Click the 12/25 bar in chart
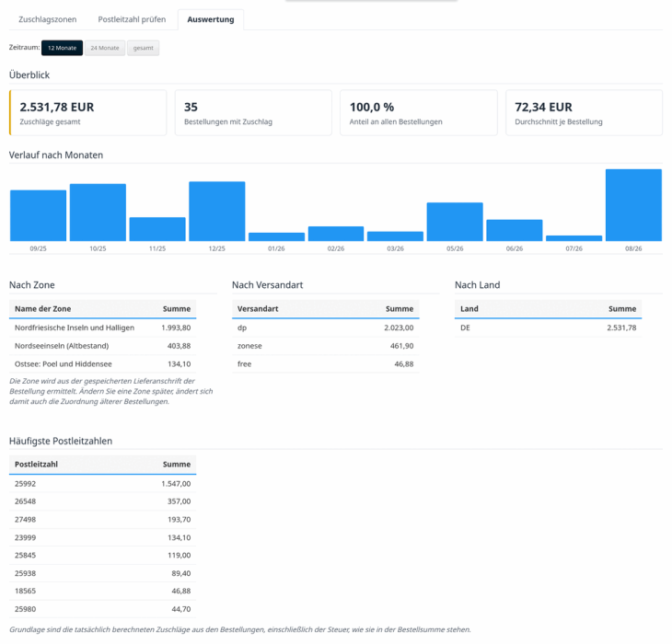 pyautogui.click(x=217, y=212)
